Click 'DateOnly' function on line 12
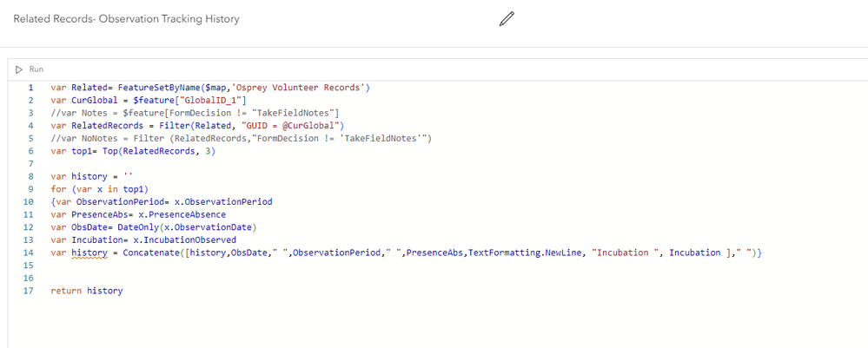The image size is (868, 348). pos(136,227)
